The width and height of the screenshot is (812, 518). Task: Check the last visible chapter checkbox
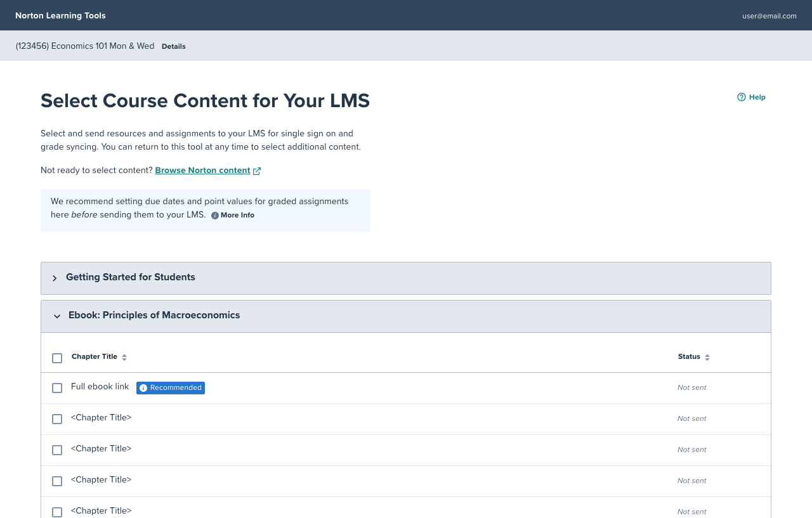click(x=57, y=512)
